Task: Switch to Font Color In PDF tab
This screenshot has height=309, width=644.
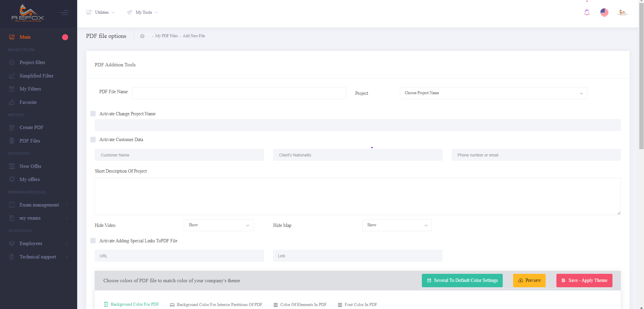Action: pos(357,305)
